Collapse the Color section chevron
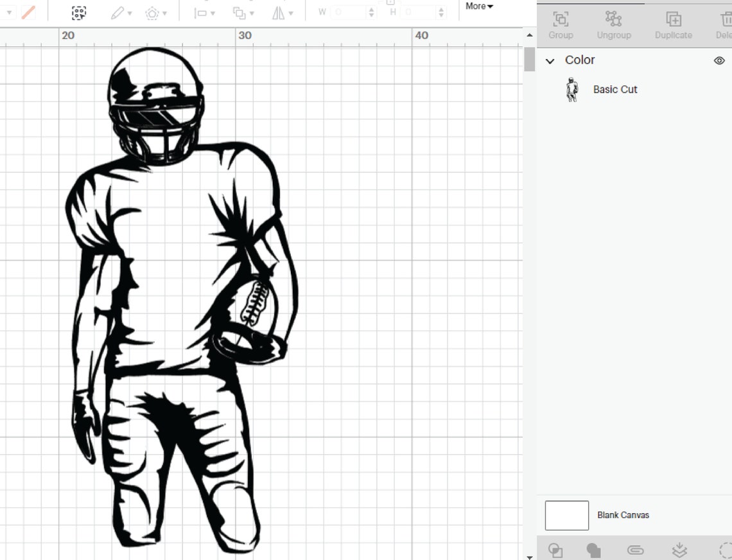The image size is (732, 560). tap(550, 60)
